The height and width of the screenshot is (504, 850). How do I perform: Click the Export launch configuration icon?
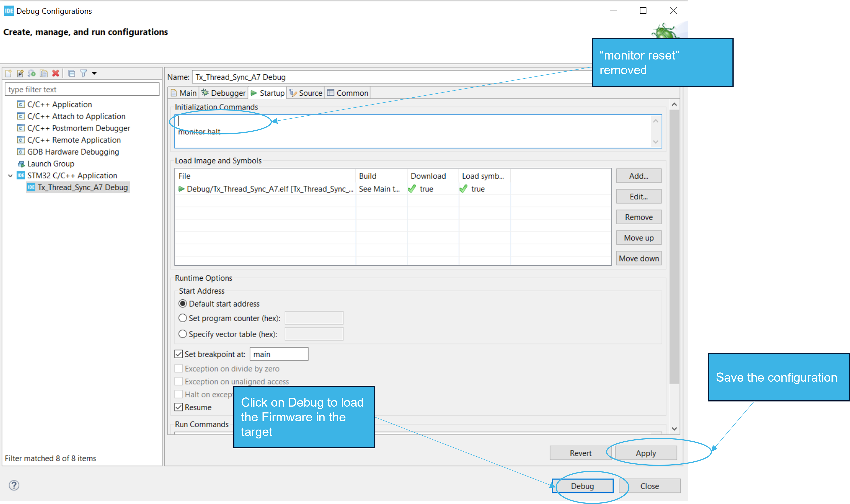pyautogui.click(x=32, y=73)
